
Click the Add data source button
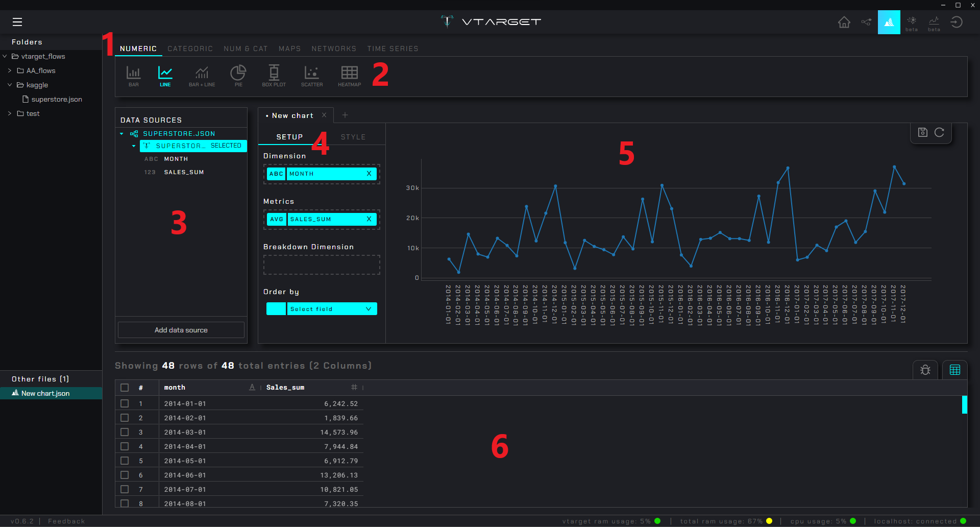tap(181, 330)
